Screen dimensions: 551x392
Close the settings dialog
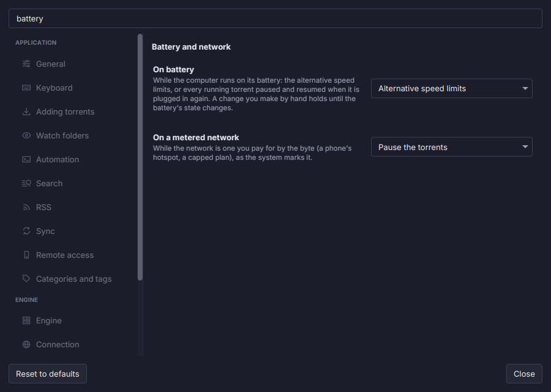(x=524, y=374)
